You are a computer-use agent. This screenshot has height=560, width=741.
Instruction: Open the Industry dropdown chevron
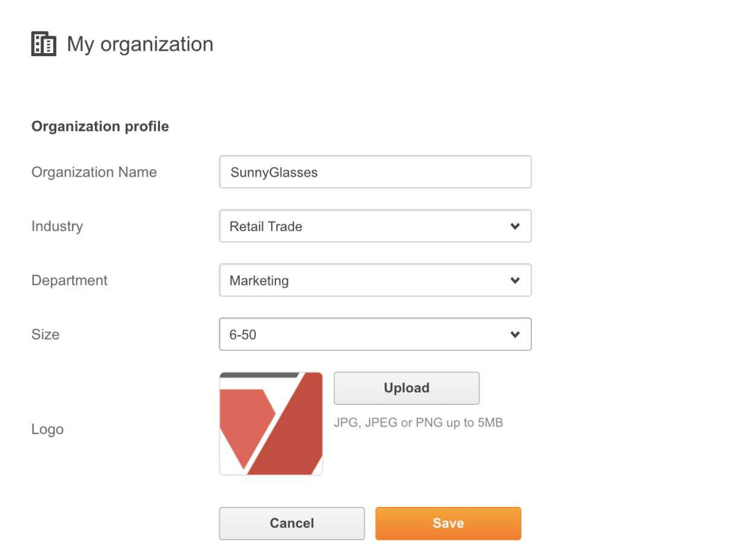coord(515,226)
